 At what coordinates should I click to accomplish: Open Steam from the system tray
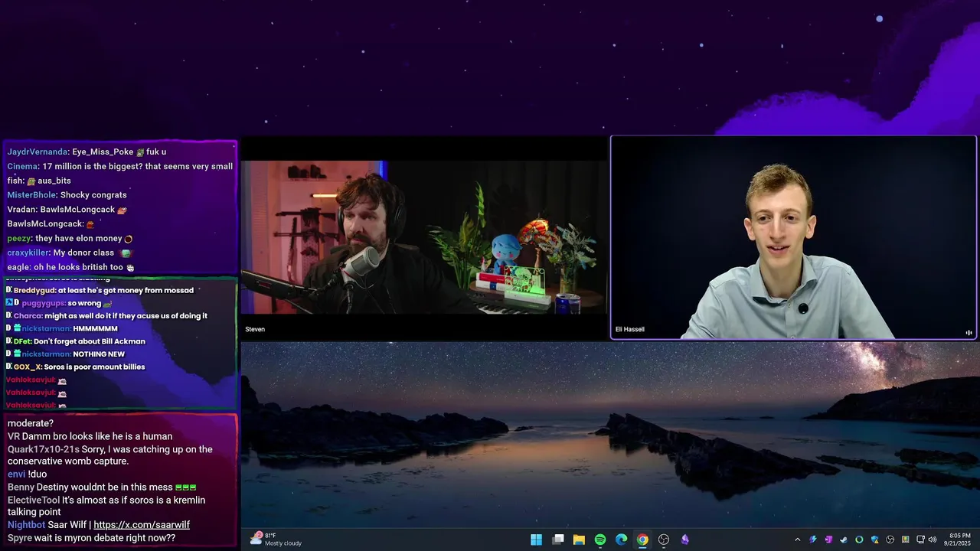pyautogui.click(x=844, y=540)
